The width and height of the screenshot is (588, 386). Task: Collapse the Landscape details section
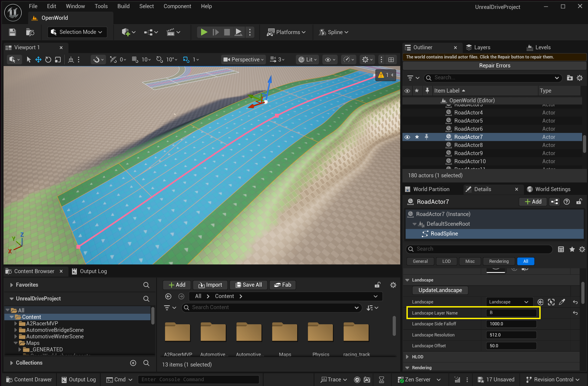point(407,280)
